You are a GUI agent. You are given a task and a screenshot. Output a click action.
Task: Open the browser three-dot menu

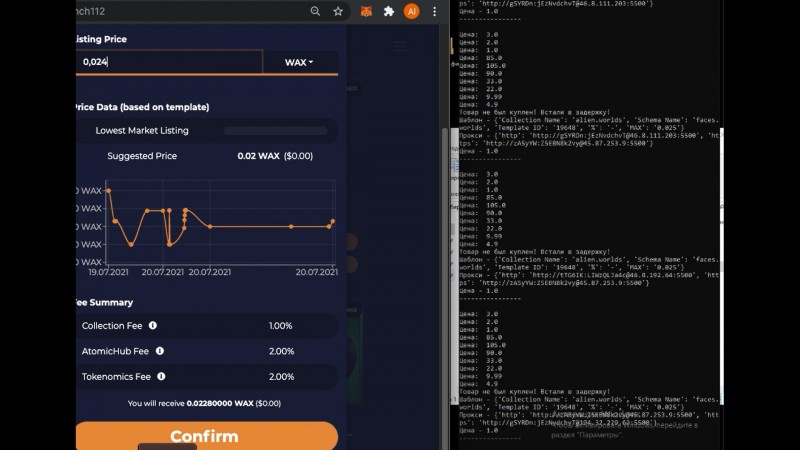[434, 11]
